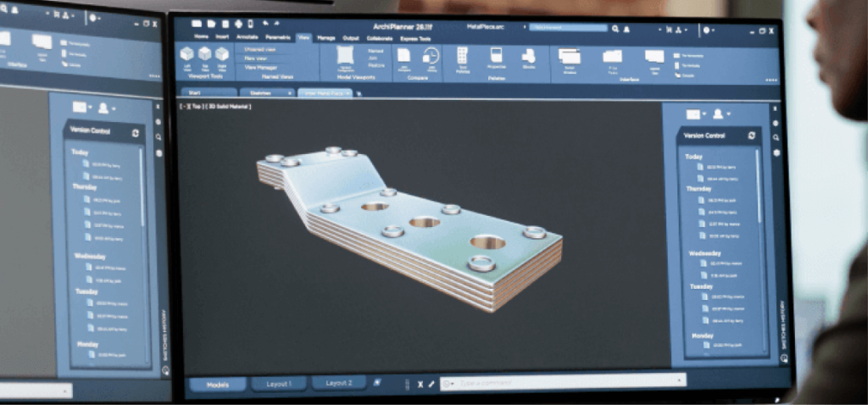Click the cube icon on right panel strip
This screenshot has height=405, width=868.
click(776, 153)
